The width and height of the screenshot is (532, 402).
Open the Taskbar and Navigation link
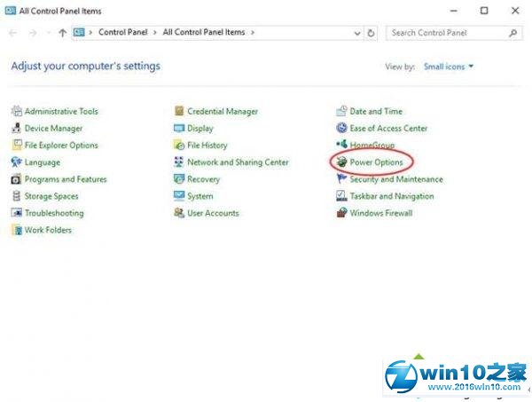coord(391,196)
